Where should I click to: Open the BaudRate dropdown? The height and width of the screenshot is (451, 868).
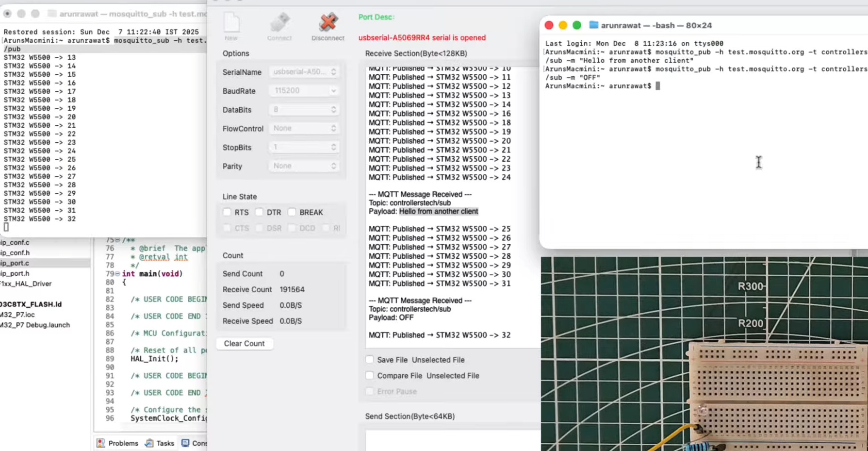(304, 91)
